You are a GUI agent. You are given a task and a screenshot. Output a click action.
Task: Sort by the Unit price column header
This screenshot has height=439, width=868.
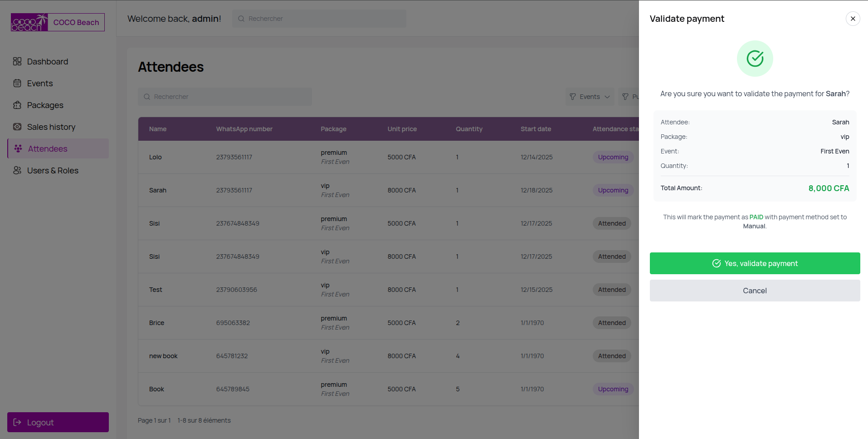402,129
